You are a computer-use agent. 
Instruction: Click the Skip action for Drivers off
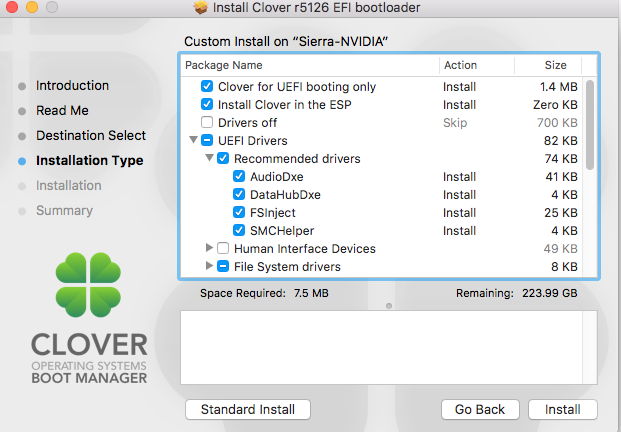point(455,122)
